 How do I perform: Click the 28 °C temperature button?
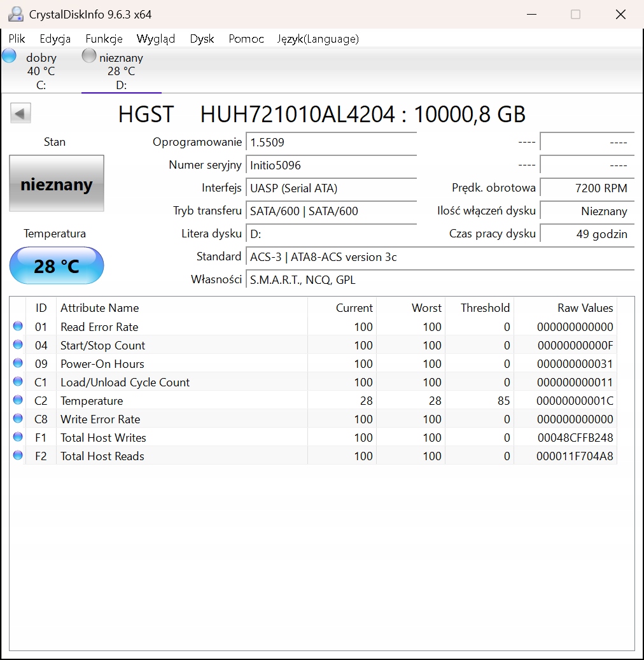(x=57, y=266)
